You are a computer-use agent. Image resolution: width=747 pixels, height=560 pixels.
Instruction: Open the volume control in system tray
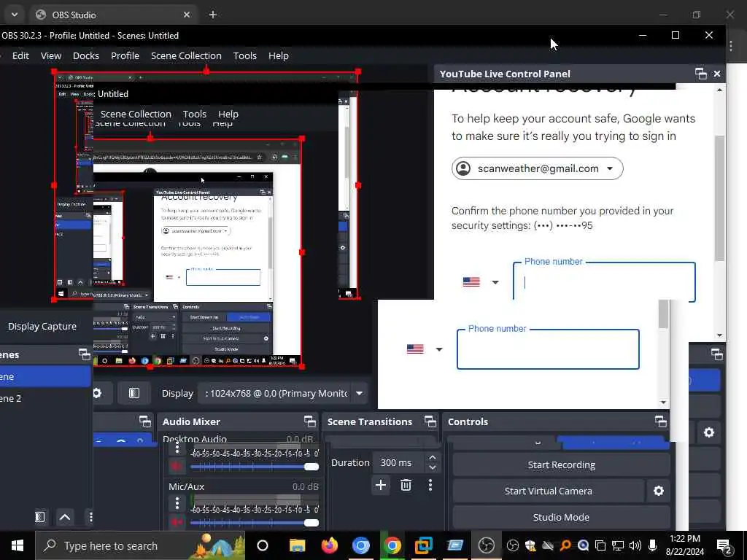(635, 545)
